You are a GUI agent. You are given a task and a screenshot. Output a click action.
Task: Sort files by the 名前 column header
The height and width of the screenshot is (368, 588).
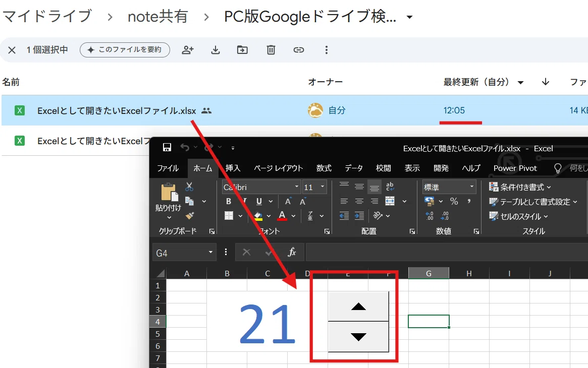(x=11, y=82)
